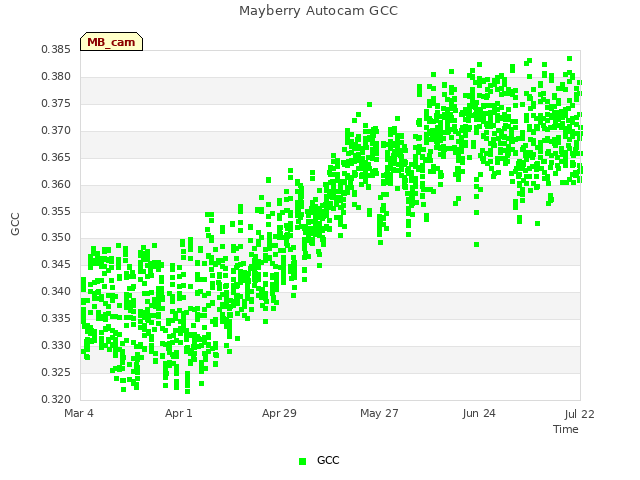Click the Jul 22 axis date
Screen dimensions: 640x480
point(580,414)
